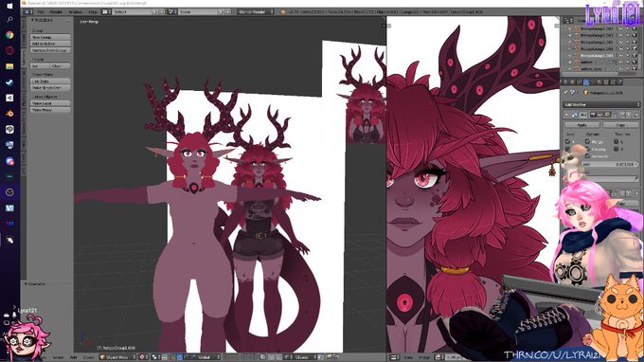
Task: Open View menu in image editor
Action: (409, 357)
